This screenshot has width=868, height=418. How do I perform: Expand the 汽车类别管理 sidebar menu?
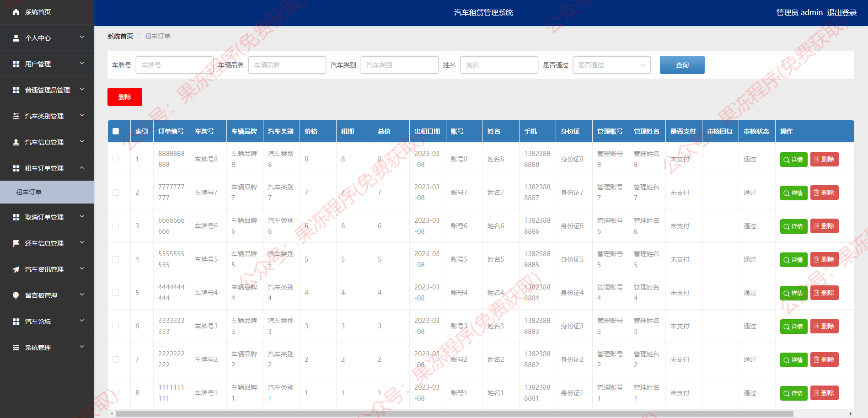(47, 116)
